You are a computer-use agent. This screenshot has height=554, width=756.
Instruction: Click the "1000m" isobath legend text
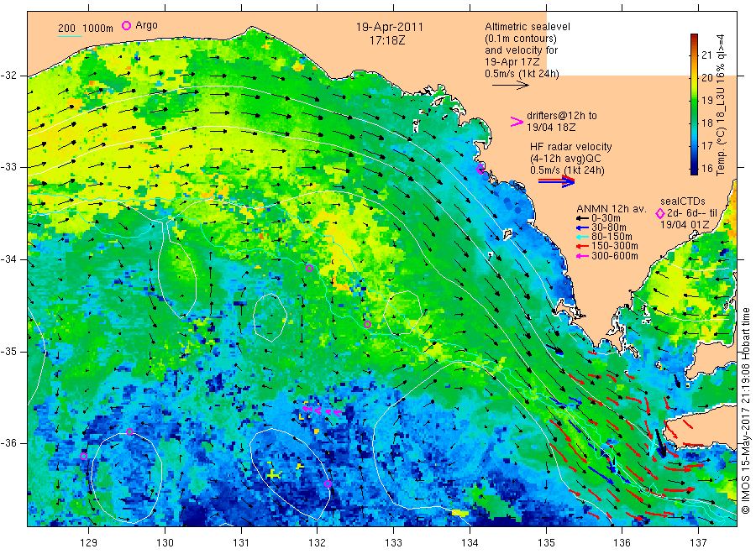[97, 29]
